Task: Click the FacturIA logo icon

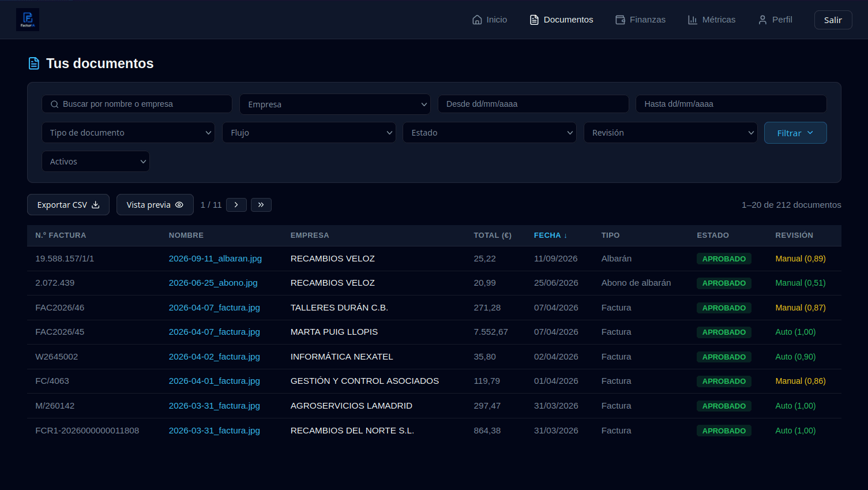Action: pyautogui.click(x=28, y=20)
